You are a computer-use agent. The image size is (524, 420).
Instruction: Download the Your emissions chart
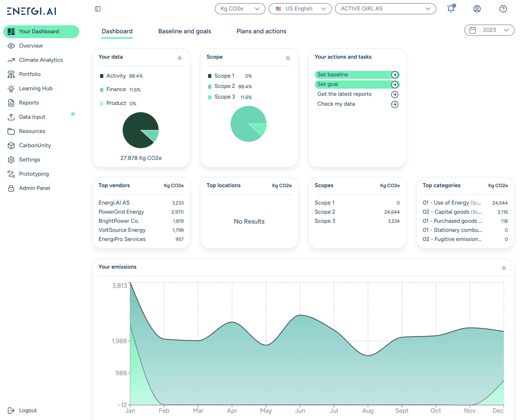[504, 267]
